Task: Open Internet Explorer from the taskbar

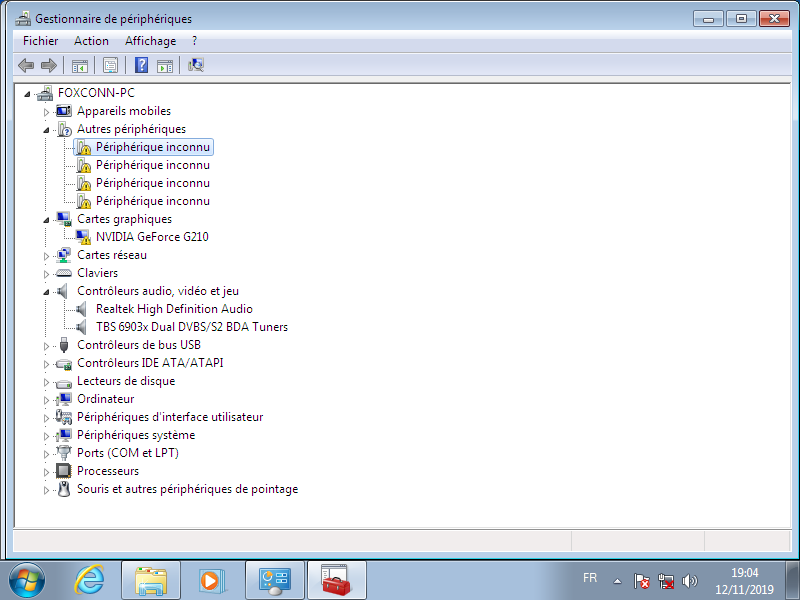Action: tap(90, 579)
